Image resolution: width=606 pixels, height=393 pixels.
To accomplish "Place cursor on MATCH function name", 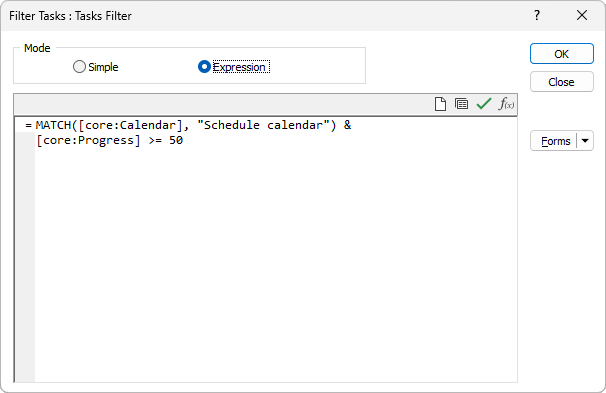I will pyautogui.click(x=53, y=125).
